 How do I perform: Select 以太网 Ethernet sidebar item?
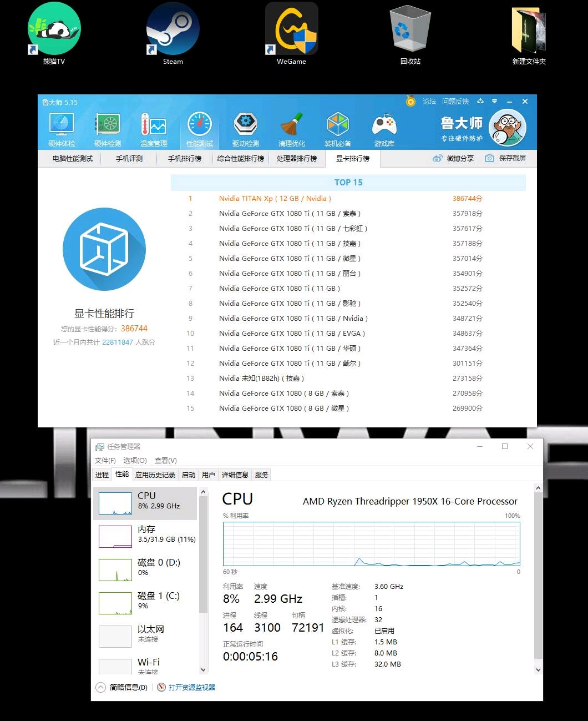[145, 637]
